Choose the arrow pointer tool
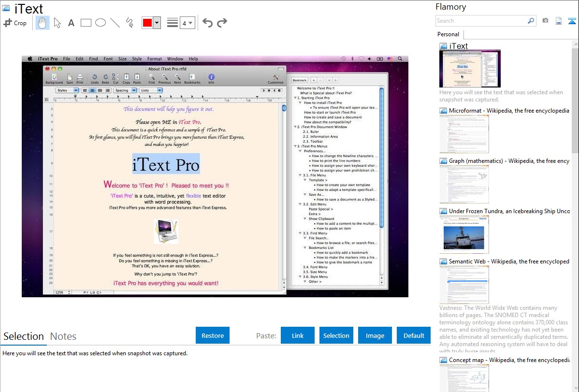This screenshot has height=392, width=579. [57, 23]
